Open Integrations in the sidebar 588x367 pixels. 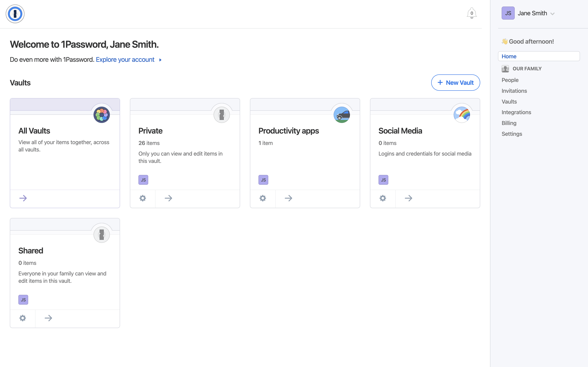516,112
